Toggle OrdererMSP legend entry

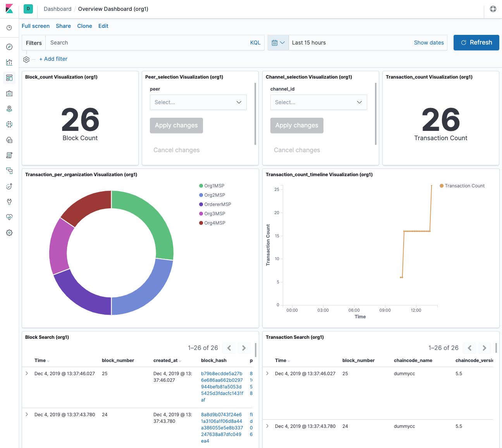pos(215,204)
